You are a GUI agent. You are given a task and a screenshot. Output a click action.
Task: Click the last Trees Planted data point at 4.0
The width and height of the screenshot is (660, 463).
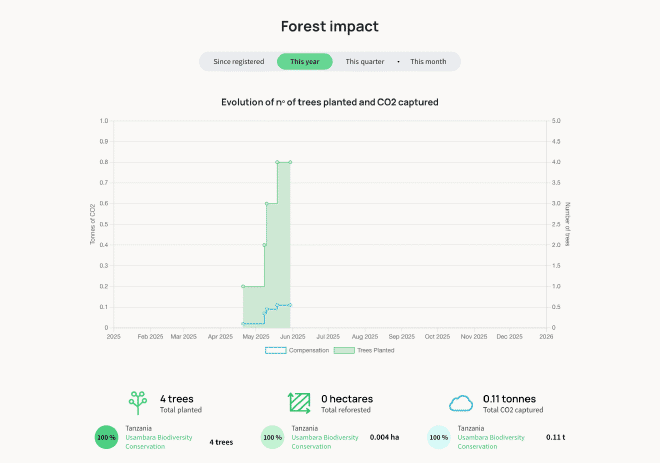[x=290, y=162]
